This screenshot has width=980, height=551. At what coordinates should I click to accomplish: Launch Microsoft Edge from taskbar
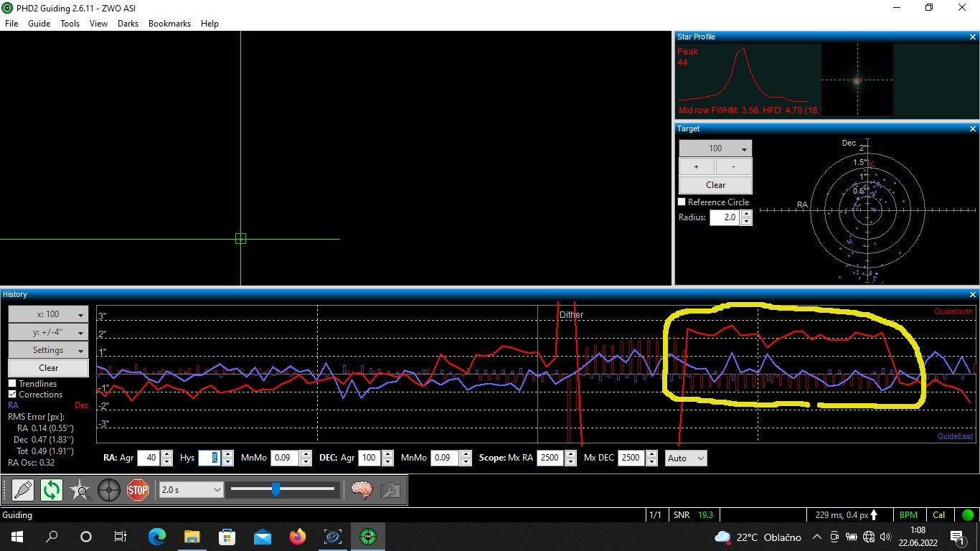coord(156,537)
